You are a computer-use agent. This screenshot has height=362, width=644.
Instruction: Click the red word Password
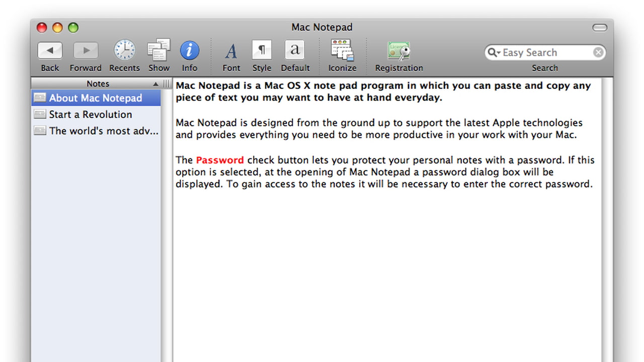click(220, 160)
